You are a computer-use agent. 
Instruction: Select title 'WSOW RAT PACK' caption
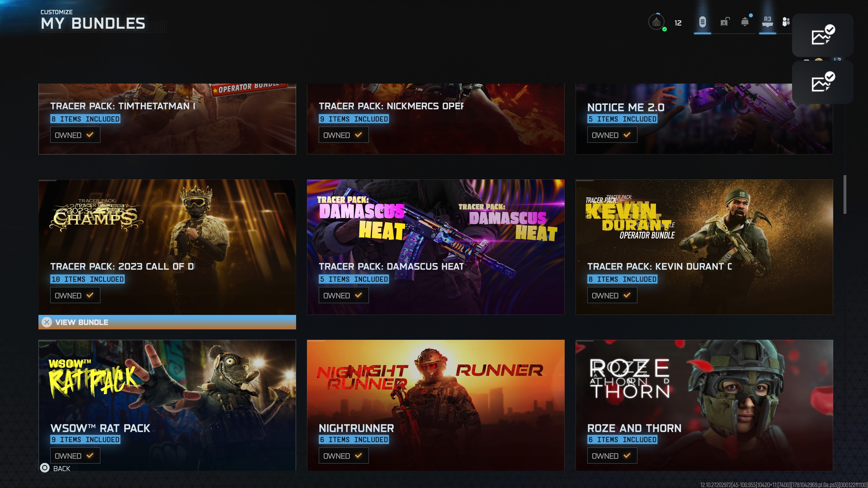[100, 428]
